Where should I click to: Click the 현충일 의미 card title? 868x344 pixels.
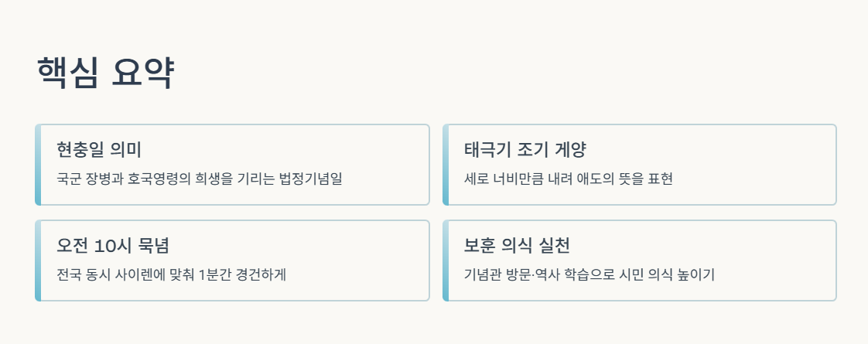pos(99,149)
